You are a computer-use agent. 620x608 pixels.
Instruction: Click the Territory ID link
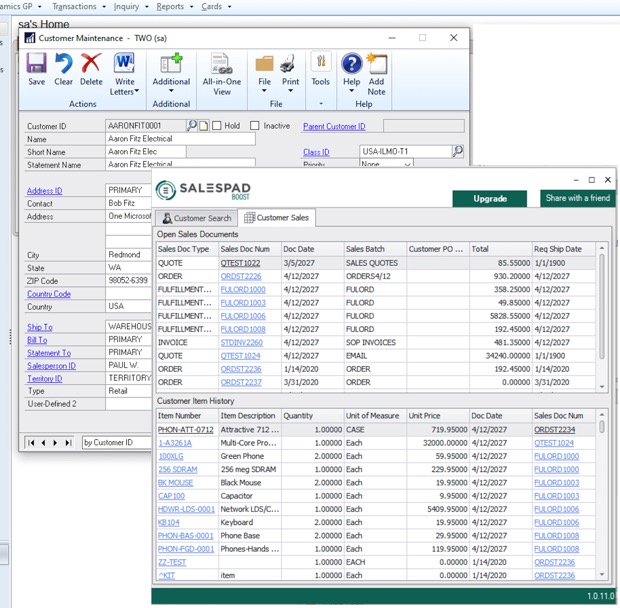(45, 379)
